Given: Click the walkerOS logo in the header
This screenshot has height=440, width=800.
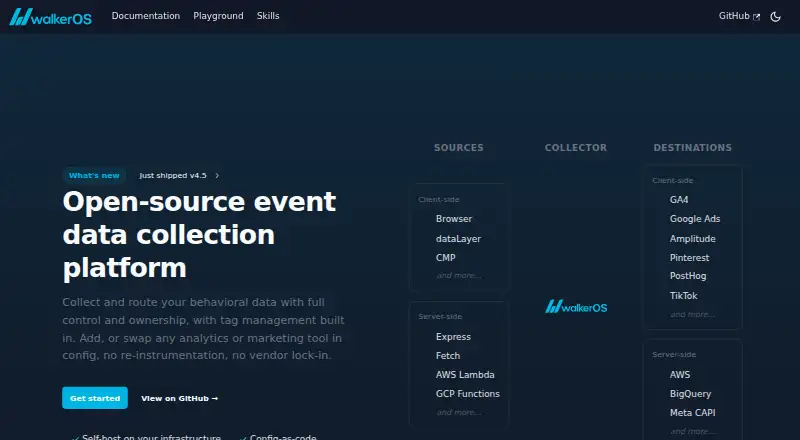Looking at the screenshot, I should point(51,16).
